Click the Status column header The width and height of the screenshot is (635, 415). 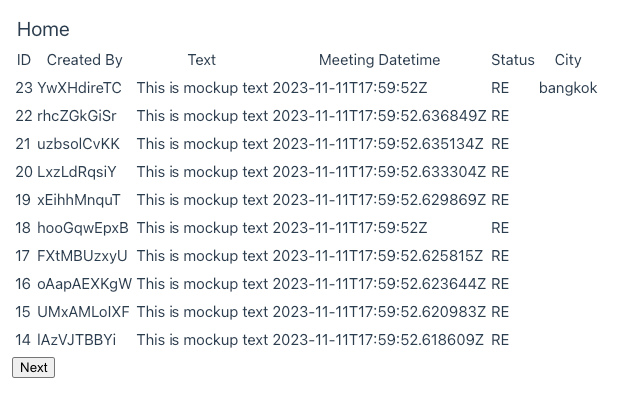coord(513,60)
